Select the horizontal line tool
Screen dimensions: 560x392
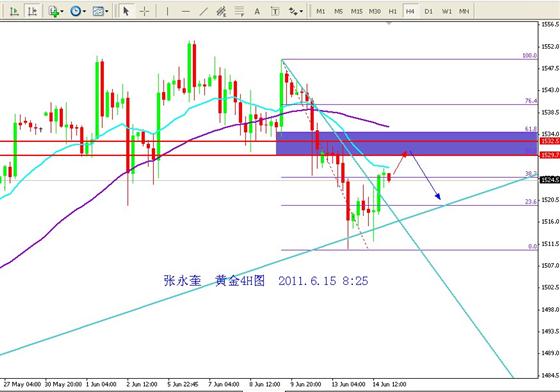pos(185,11)
